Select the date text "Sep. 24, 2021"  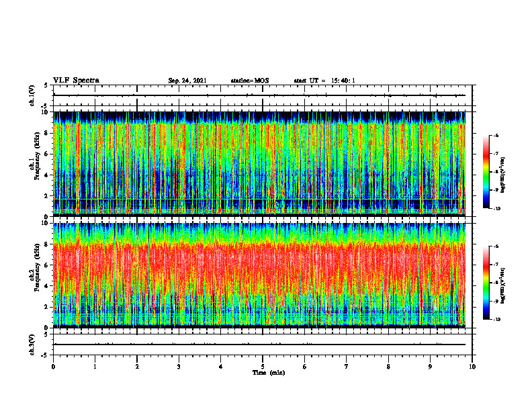click(x=187, y=81)
